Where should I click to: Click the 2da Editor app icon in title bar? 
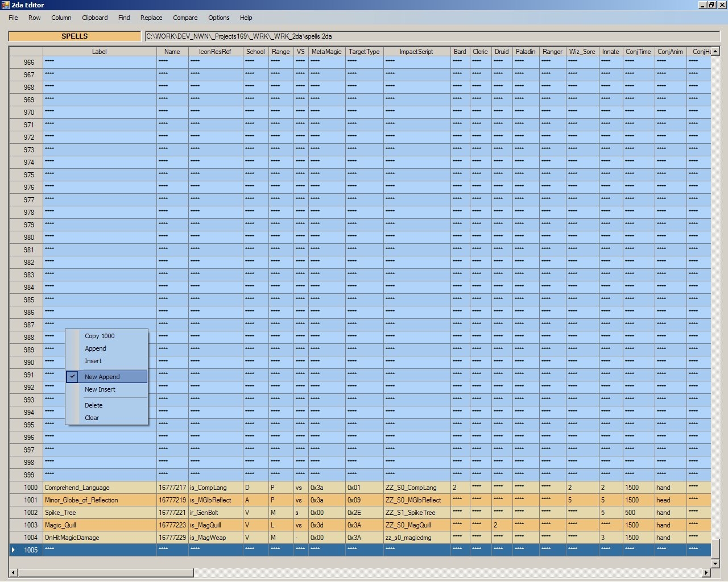[x=5, y=5]
